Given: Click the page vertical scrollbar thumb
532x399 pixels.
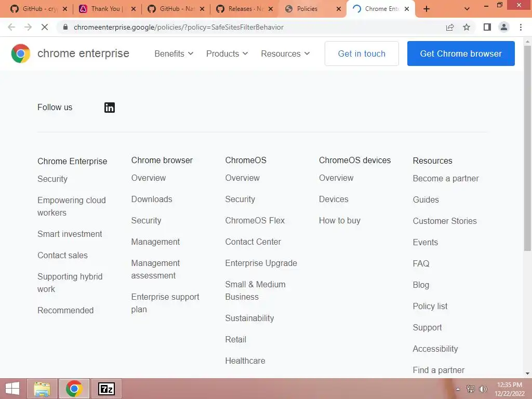Looking at the screenshot, I should click(527, 148).
